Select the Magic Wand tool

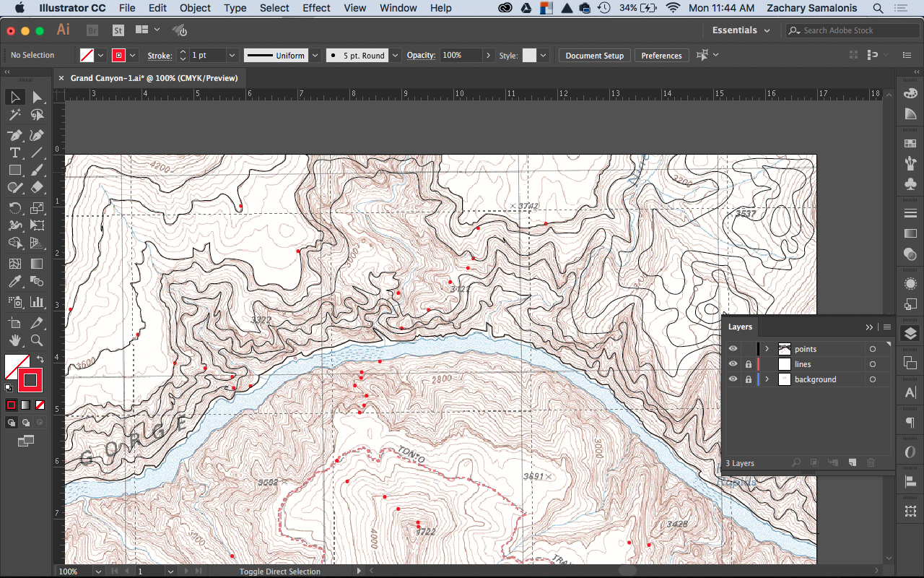click(14, 115)
